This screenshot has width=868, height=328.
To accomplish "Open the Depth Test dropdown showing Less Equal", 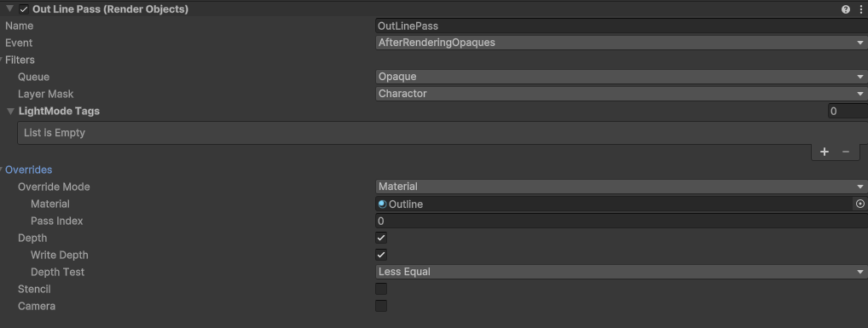I will (621, 272).
